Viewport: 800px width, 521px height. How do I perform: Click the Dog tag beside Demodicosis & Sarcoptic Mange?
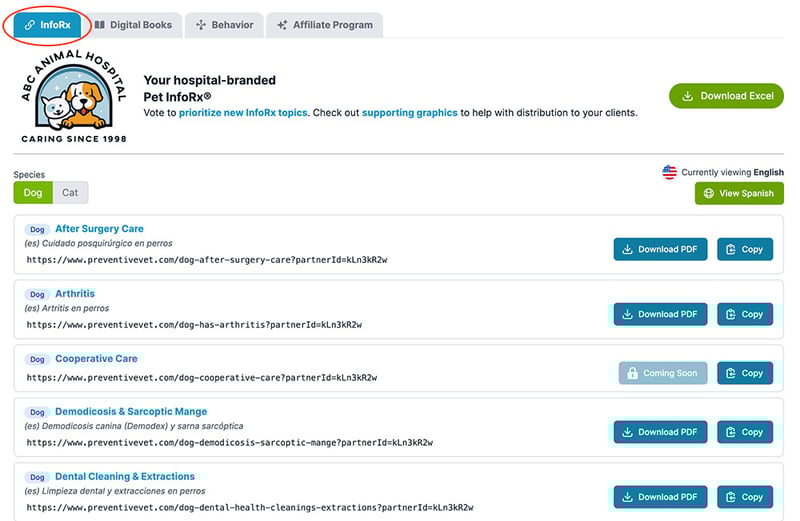(x=37, y=412)
